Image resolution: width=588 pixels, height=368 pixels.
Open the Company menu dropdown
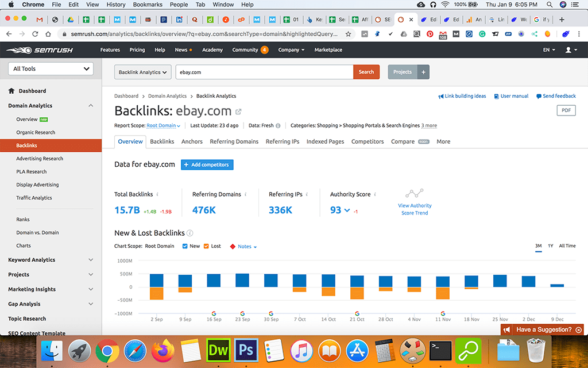click(x=291, y=49)
